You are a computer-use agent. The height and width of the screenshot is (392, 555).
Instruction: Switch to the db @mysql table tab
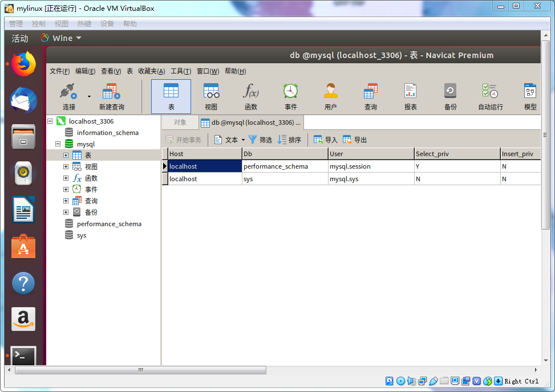tap(251, 122)
